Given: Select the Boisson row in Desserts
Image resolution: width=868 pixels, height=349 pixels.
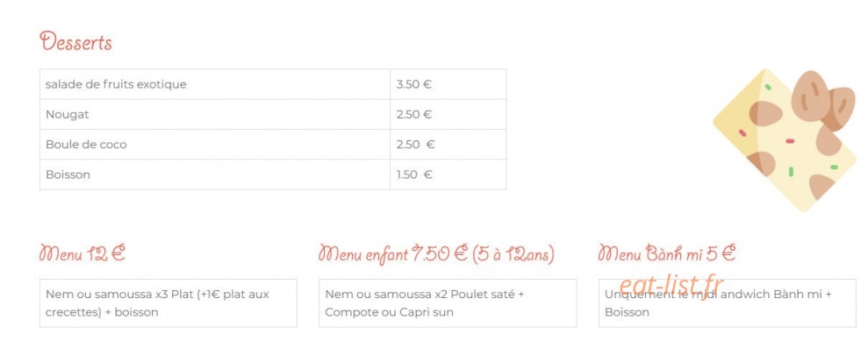Looking at the screenshot, I should (273, 174).
